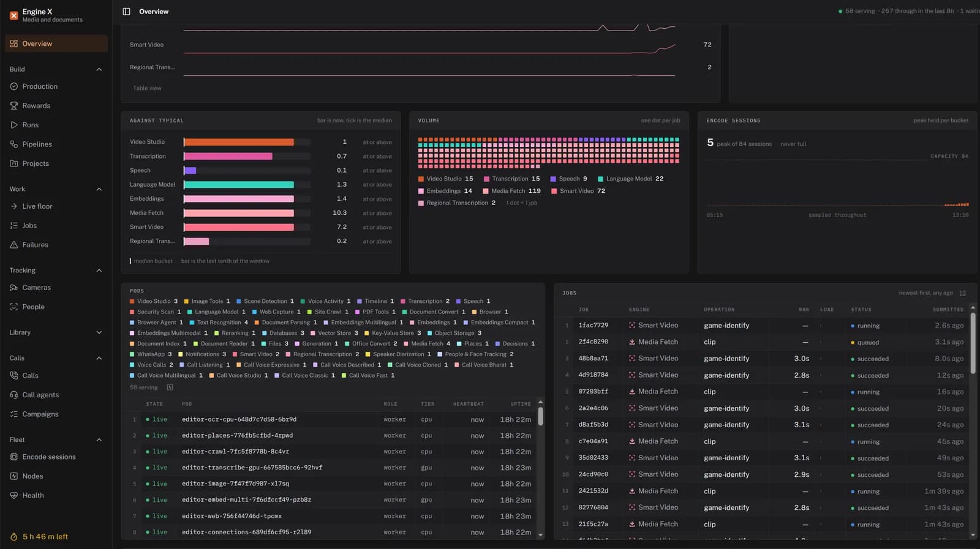Collapse the Fleet section
The height and width of the screenshot is (549, 980).
99,440
